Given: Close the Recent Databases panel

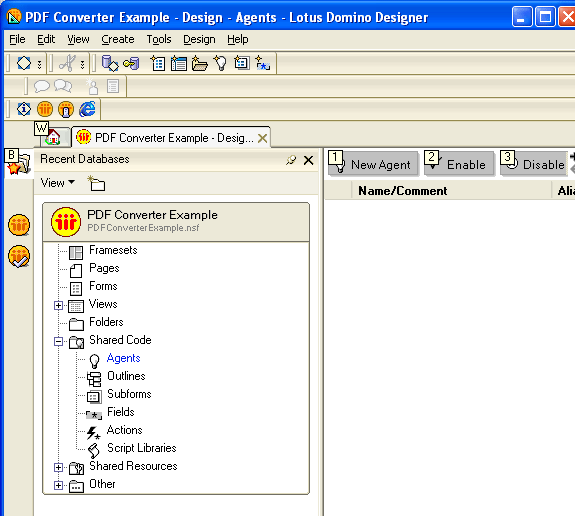Looking at the screenshot, I should [x=309, y=160].
